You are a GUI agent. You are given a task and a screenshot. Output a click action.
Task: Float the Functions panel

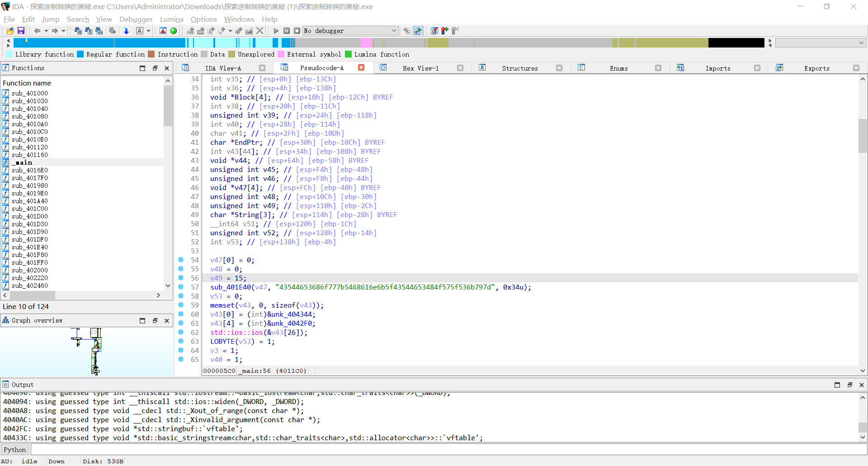click(155, 68)
